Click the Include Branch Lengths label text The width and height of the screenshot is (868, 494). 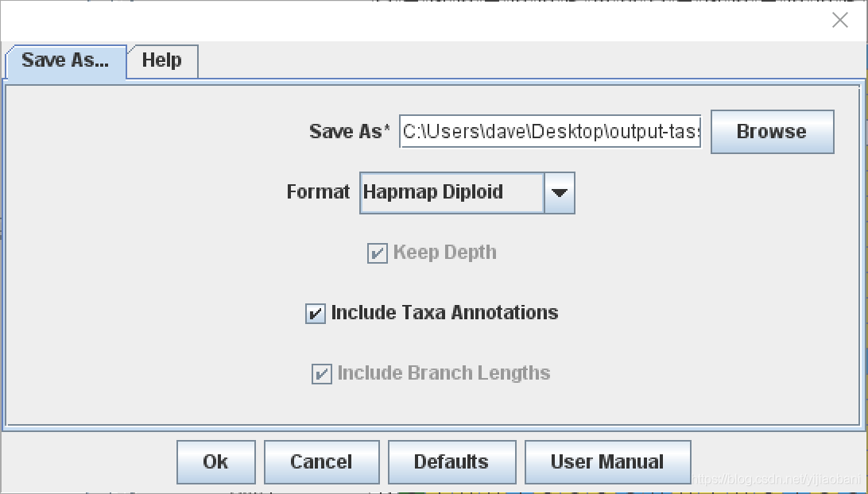[x=444, y=373]
